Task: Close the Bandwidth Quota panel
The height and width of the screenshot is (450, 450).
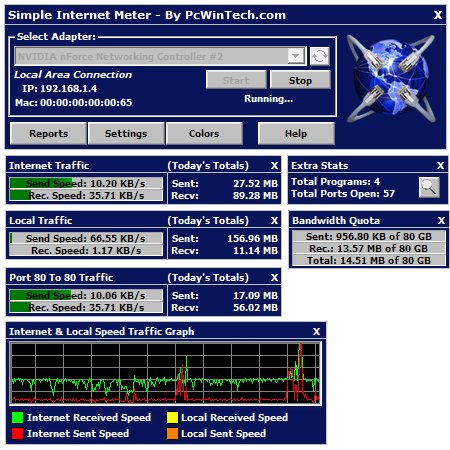Action: tap(441, 221)
